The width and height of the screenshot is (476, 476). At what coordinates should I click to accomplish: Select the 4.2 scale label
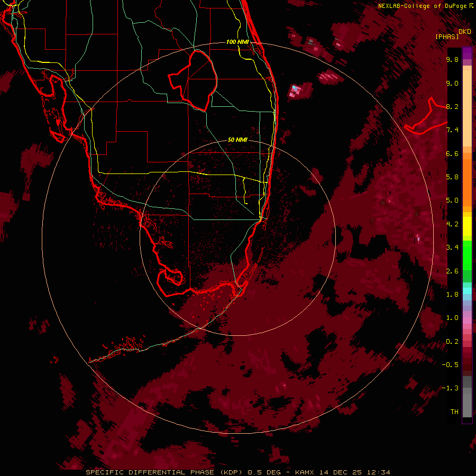452,224
